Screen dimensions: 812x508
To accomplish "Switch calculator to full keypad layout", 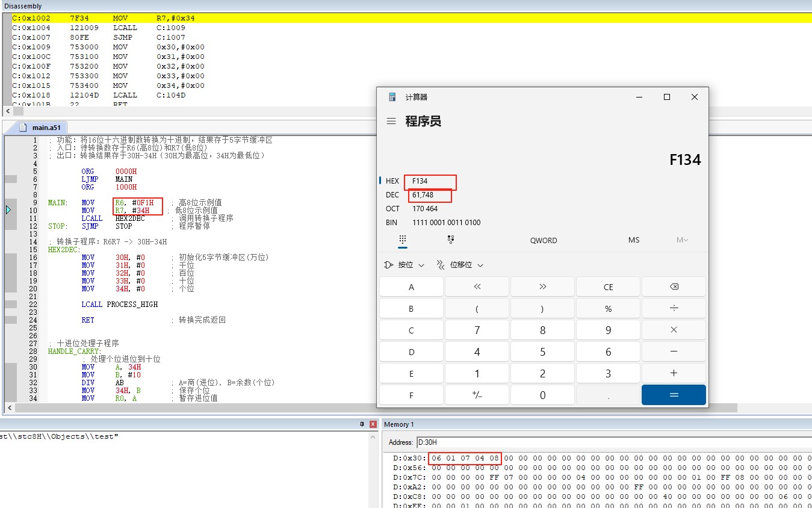I will pyautogui.click(x=403, y=240).
